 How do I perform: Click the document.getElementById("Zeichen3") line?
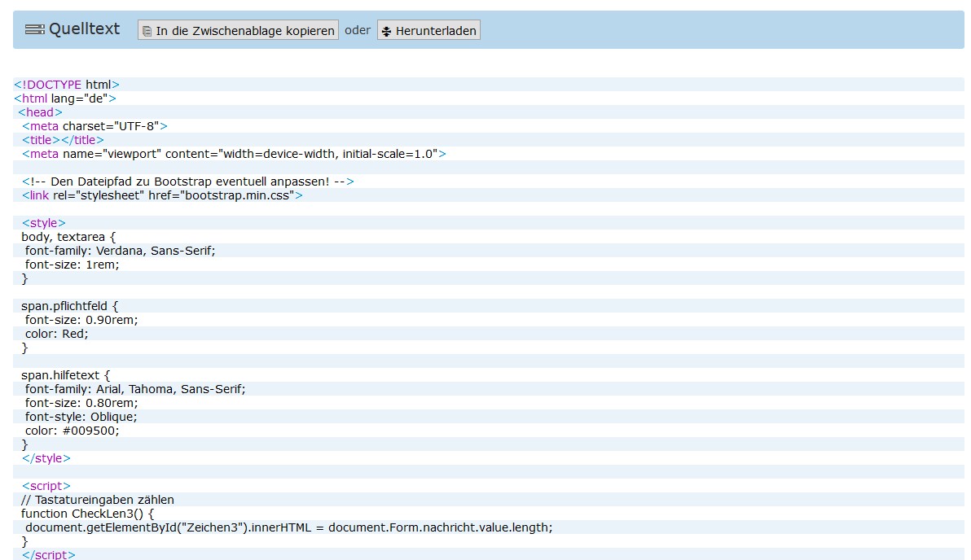288,527
